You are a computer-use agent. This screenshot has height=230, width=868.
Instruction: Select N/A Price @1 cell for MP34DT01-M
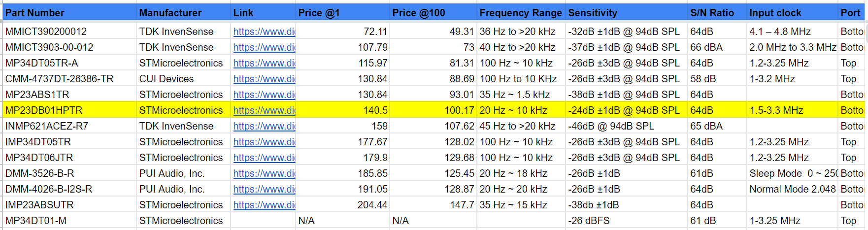[343, 221]
